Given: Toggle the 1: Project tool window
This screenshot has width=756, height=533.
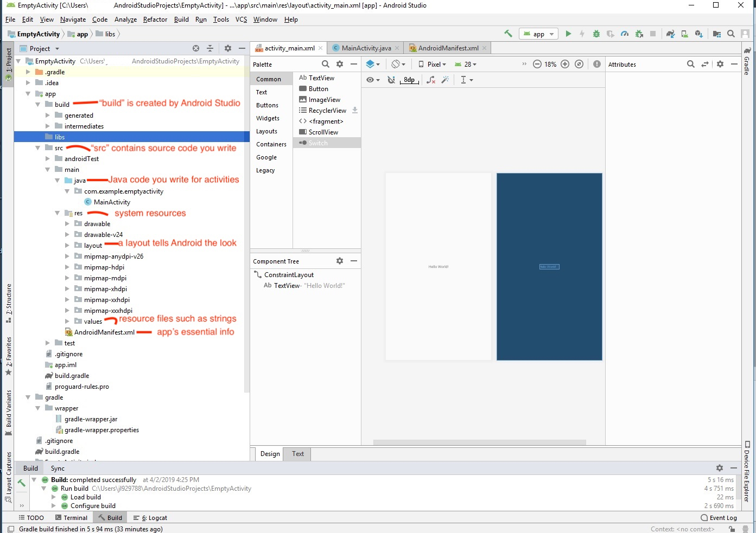Looking at the screenshot, I should click(x=9, y=65).
